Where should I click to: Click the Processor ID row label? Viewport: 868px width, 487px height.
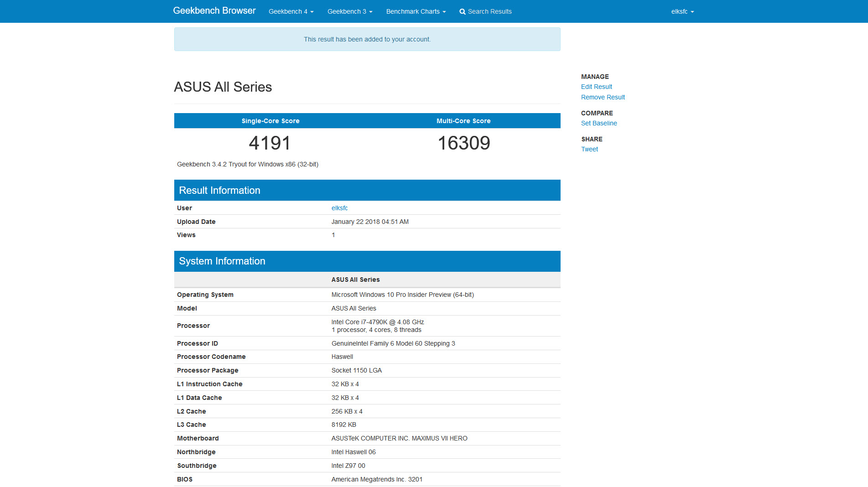point(198,343)
